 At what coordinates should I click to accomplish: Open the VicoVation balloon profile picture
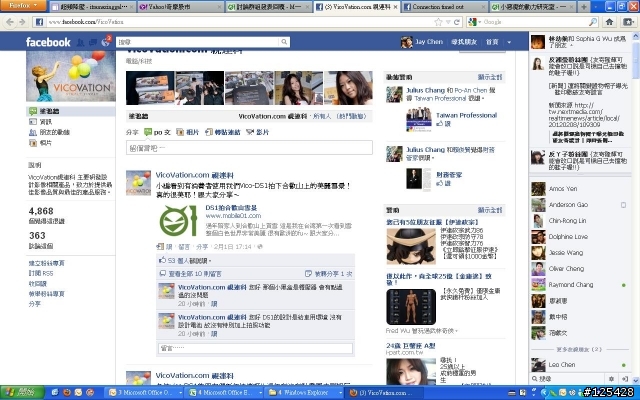71,76
